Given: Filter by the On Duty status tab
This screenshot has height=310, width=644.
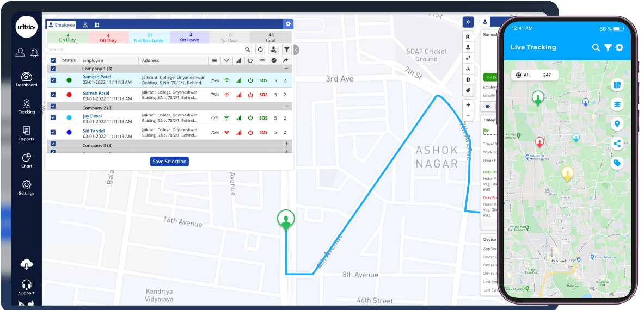Looking at the screenshot, I should [68, 38].
